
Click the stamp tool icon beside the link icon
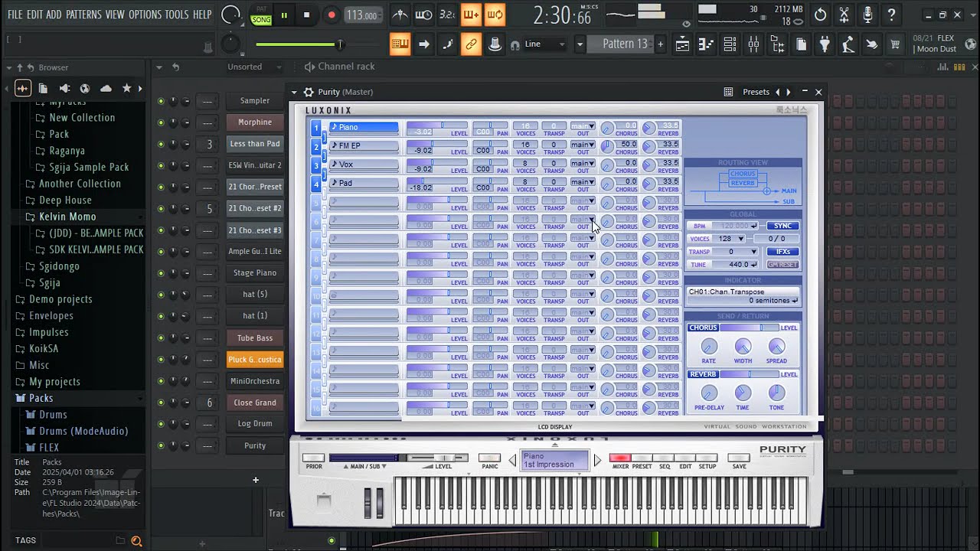(495, 44)
